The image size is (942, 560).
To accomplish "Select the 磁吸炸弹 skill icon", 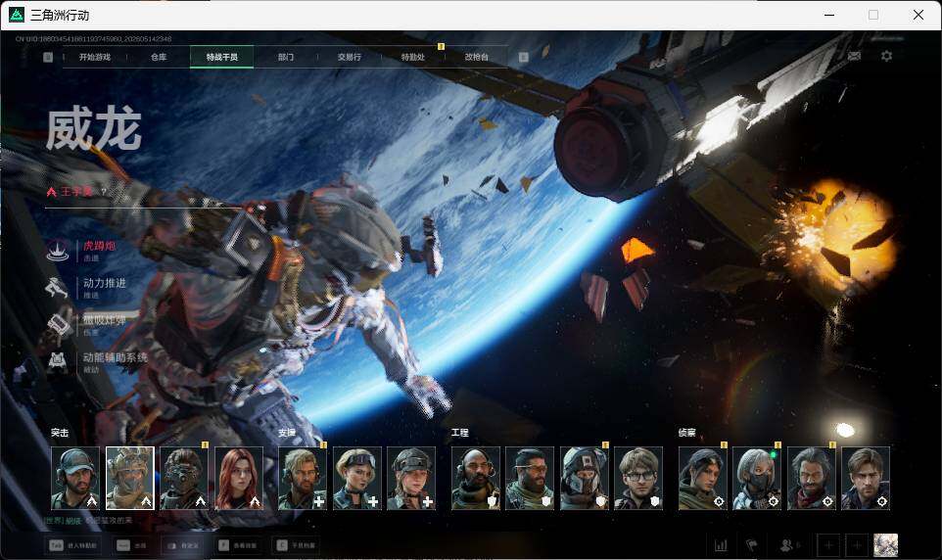I will click(x=59, y=324).
